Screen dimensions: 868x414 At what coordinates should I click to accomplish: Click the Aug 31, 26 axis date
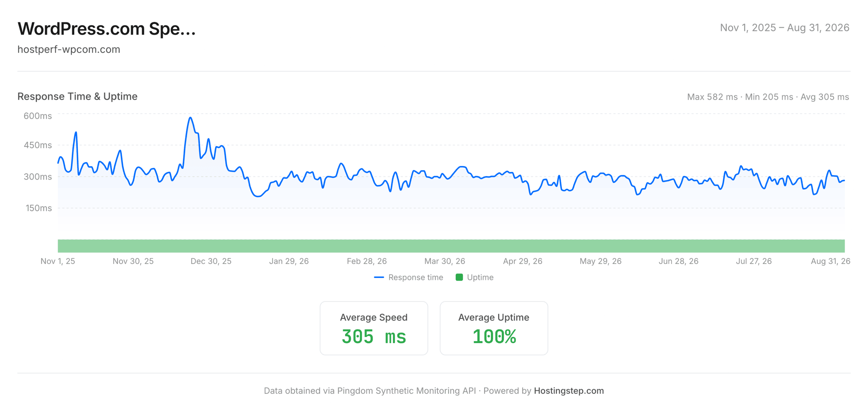[831, 261]
